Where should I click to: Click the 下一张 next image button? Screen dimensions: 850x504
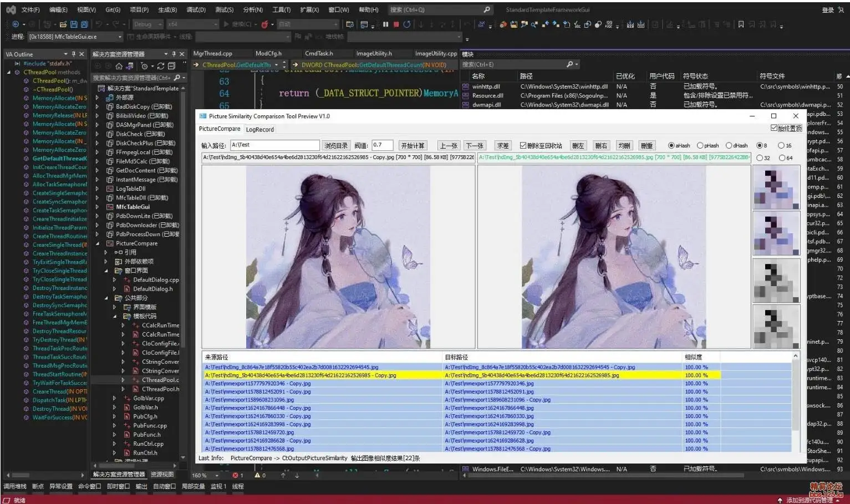[x=474, y=145]
